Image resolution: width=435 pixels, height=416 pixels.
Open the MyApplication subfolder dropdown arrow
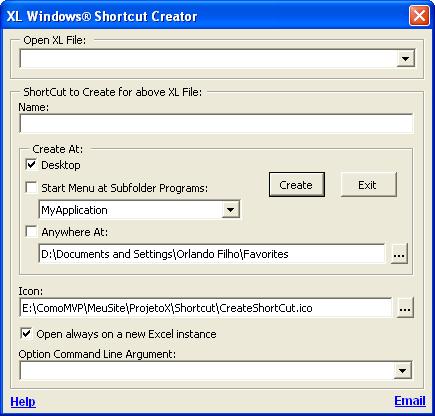(x=230, y=210)
